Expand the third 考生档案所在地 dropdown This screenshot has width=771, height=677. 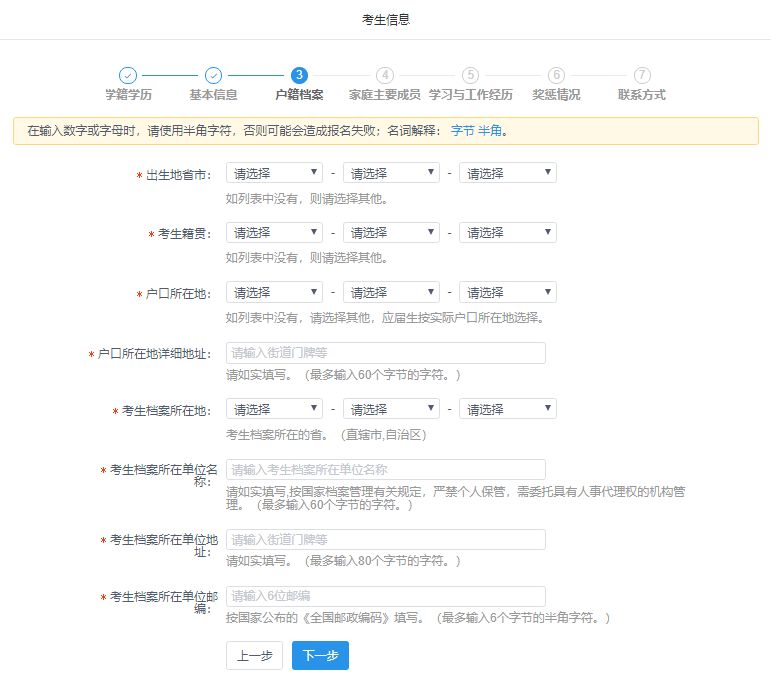pos(507,409)
